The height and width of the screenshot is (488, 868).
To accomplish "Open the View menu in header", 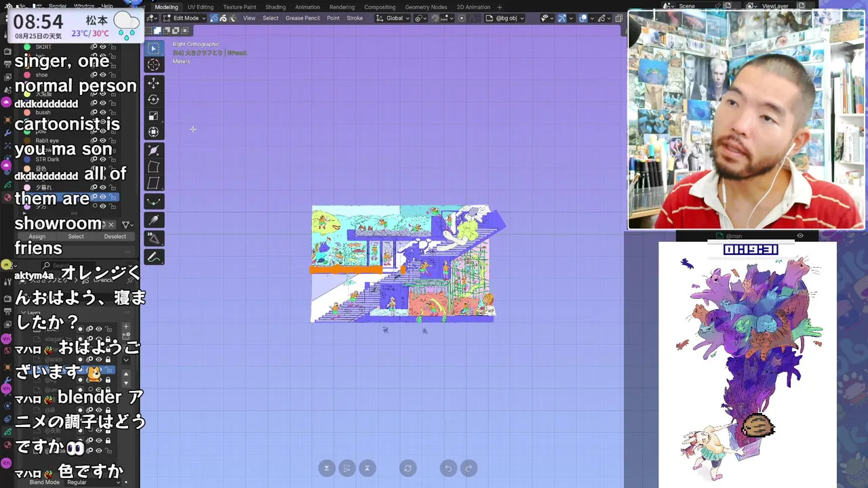I will (250, 18).
